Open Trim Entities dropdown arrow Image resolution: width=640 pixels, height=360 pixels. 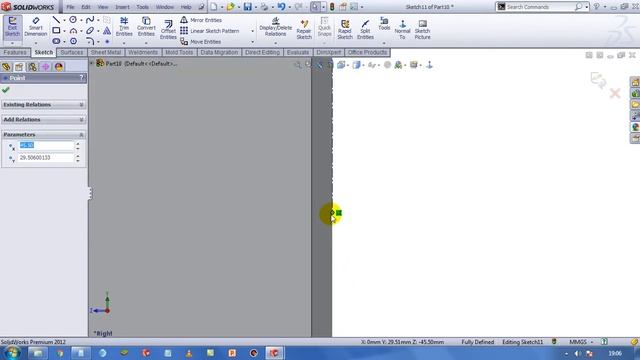124,42
